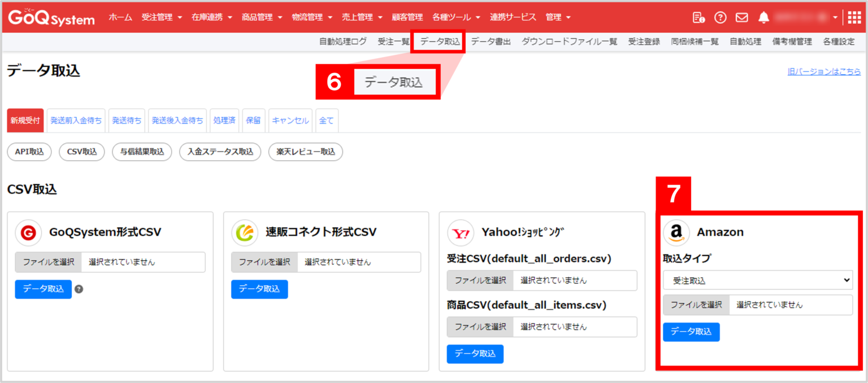Open messages with the envelope icon
868x383 pixels.
[741, 17]
